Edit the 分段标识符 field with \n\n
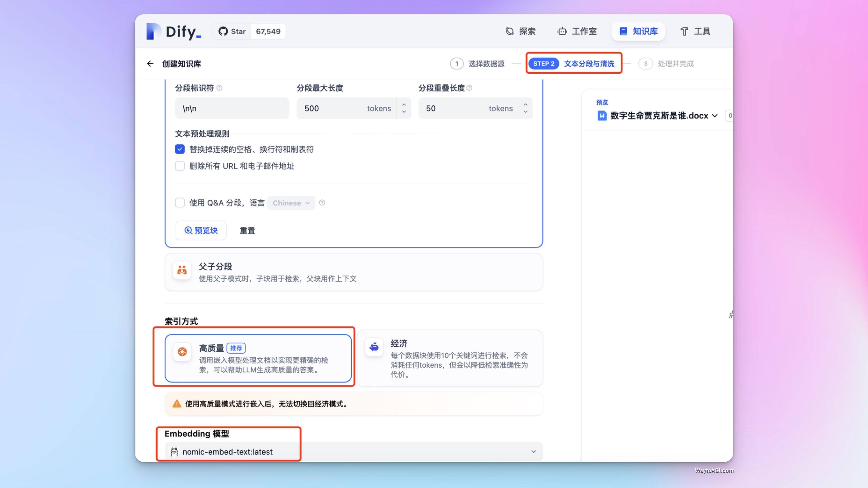 pos(232,108)
